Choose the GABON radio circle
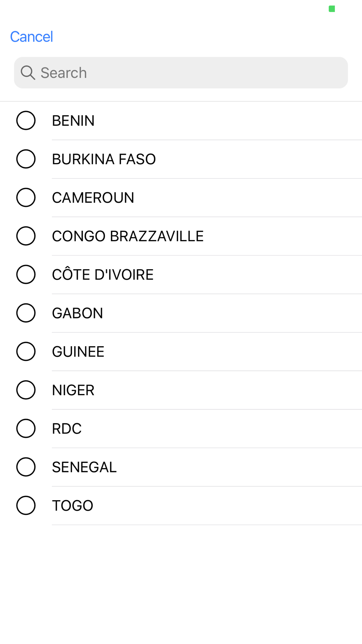The image size is (362, 644). (x=26, y=313)
